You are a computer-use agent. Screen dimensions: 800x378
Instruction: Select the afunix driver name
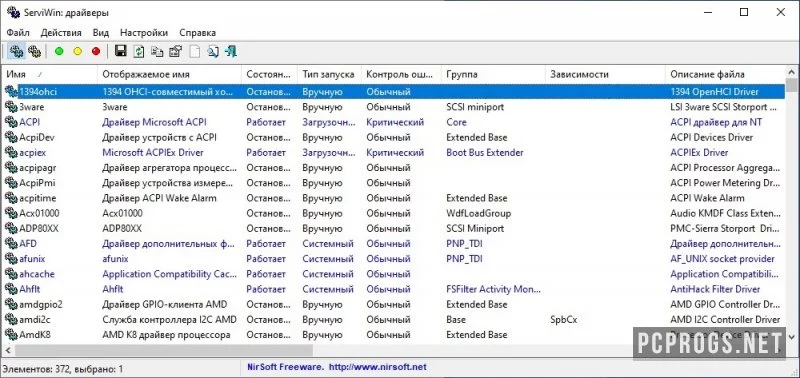coord(32,259)
